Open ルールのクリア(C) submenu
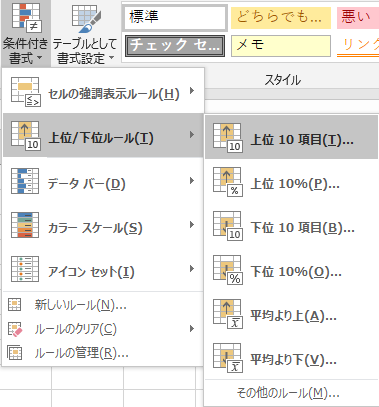Screen dimensions: 379x407 pyautogui.click(x=103, y=329)
